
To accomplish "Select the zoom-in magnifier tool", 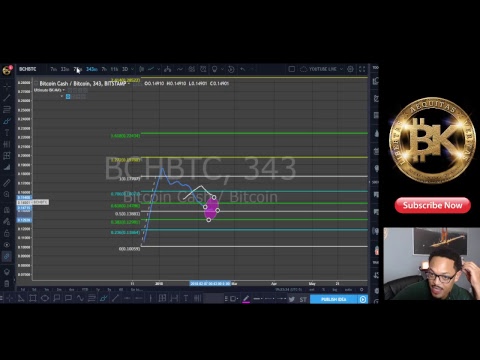I will (x=7, y=194).
